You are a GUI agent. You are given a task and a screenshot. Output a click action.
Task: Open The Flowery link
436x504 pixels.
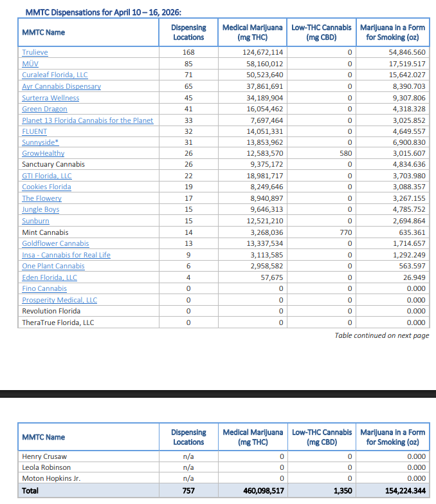point(42,198)
